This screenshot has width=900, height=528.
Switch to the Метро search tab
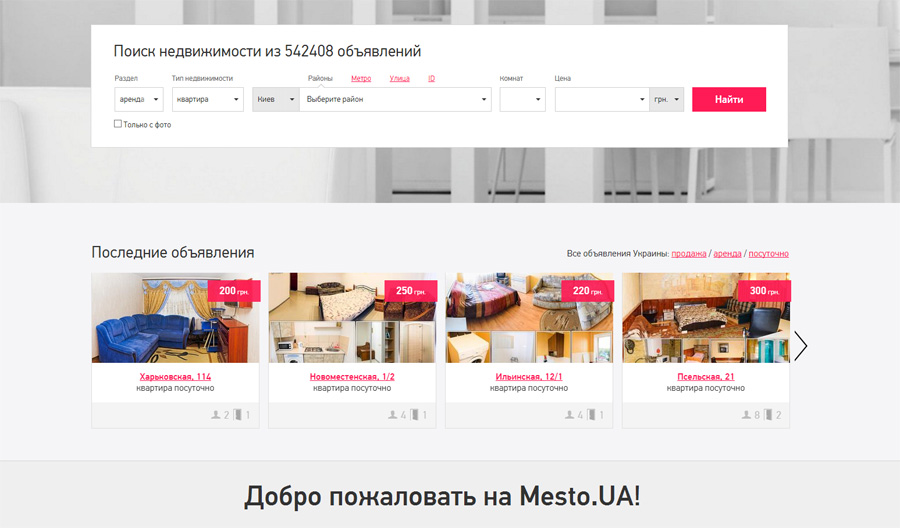click(x=361, y=78)
